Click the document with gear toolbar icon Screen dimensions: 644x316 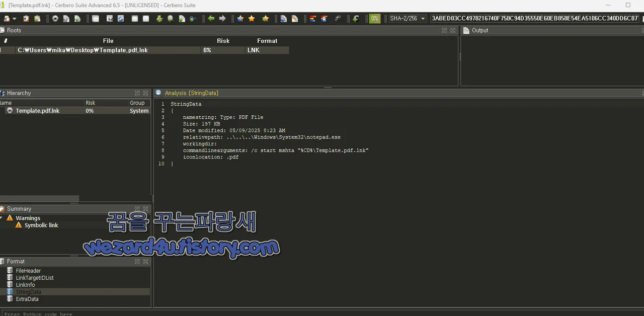pos(66,19)
